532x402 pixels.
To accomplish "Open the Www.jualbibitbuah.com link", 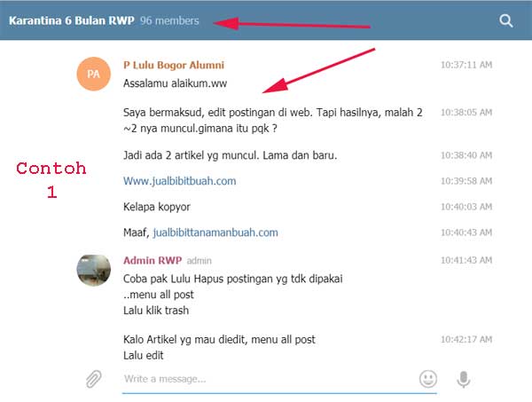I will [179, 181].
